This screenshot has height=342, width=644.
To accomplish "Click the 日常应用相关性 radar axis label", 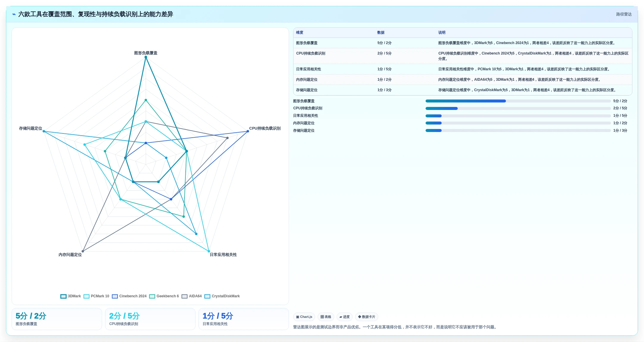I will (223, 255).
